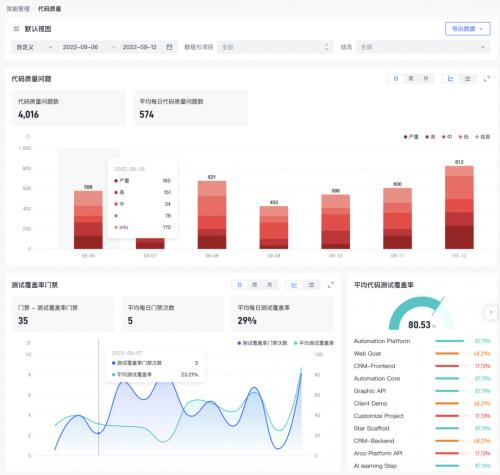Toggle 平均测试覆盖率 line in legend
Screen dimensions: 500x475
point(314,343)
